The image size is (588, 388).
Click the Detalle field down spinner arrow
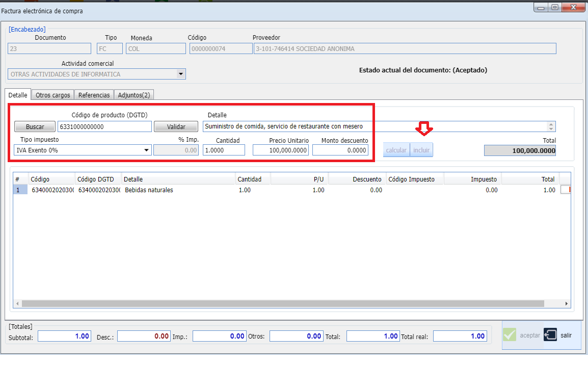coord(551,128)
